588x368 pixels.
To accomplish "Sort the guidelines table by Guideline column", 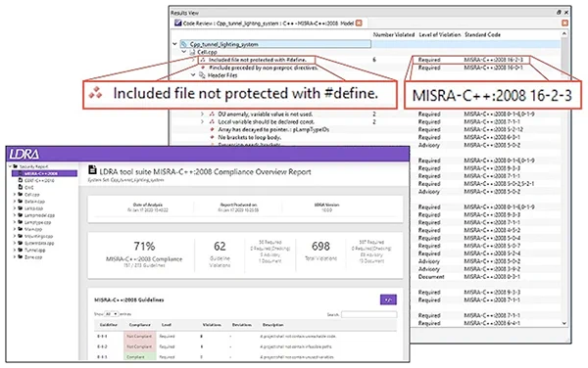I will [109, 325].
